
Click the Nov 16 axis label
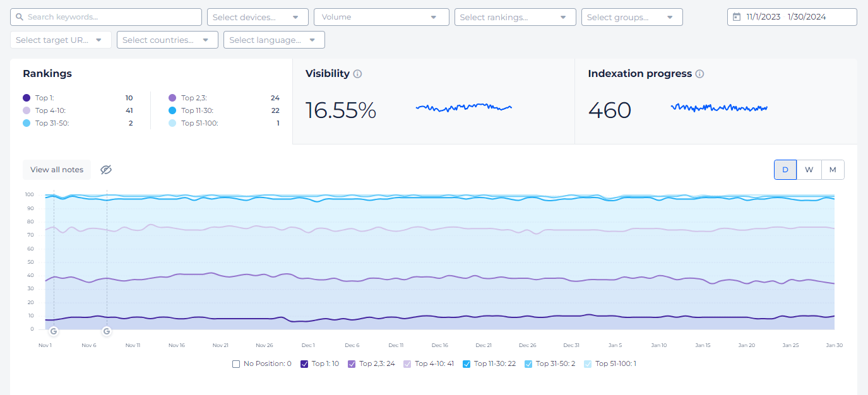177,346
